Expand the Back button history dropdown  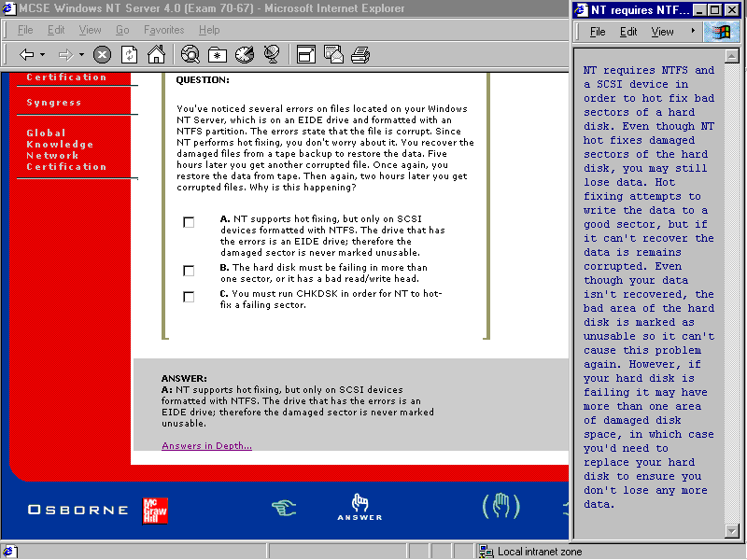(x=45, y=55)
